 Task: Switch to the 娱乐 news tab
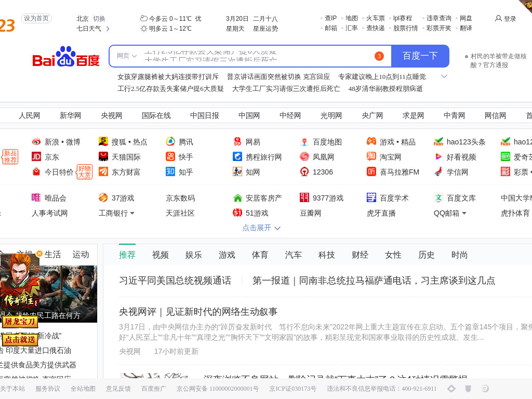coord(193,255)
